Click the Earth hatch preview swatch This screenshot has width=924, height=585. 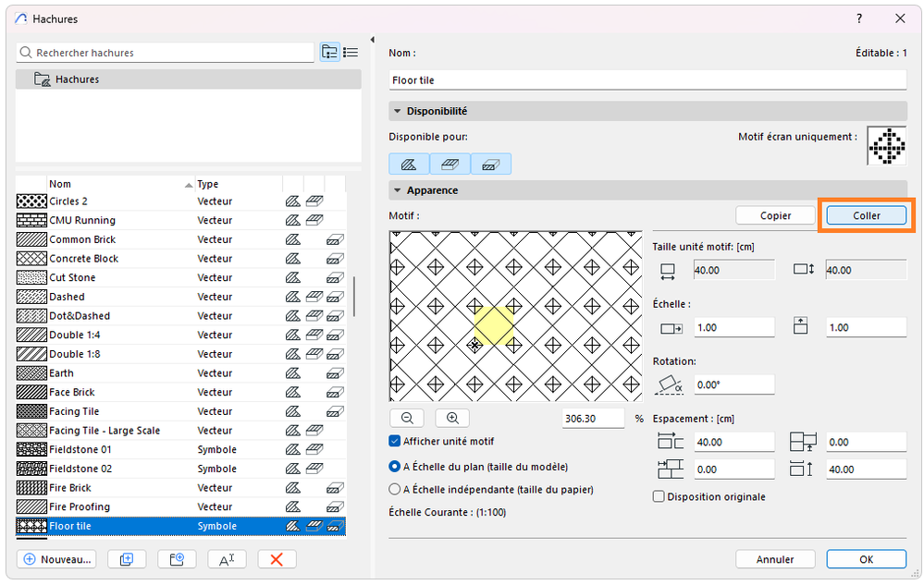pyautogui.click(x=31, y=373)
